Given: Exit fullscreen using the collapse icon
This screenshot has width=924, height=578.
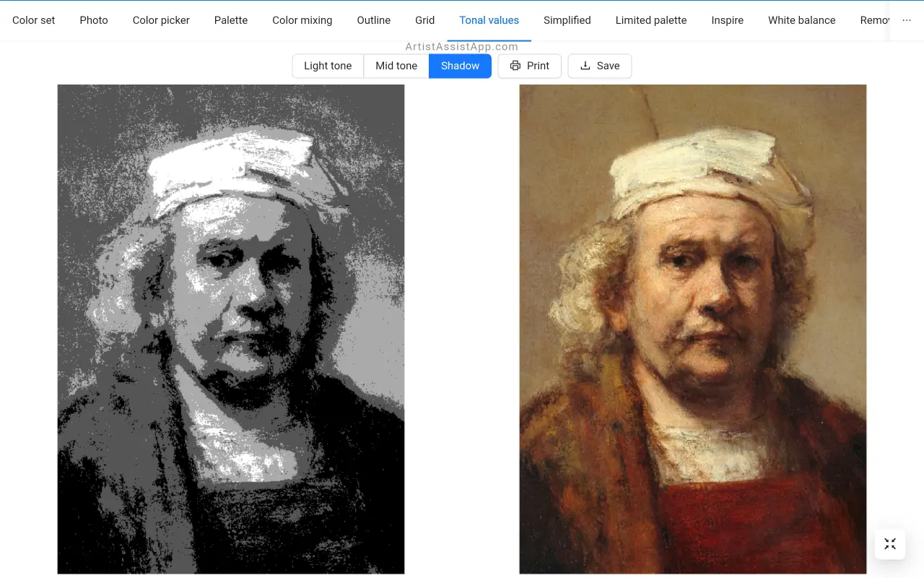Looking at the screenshot, I should [x=890, y=544].
